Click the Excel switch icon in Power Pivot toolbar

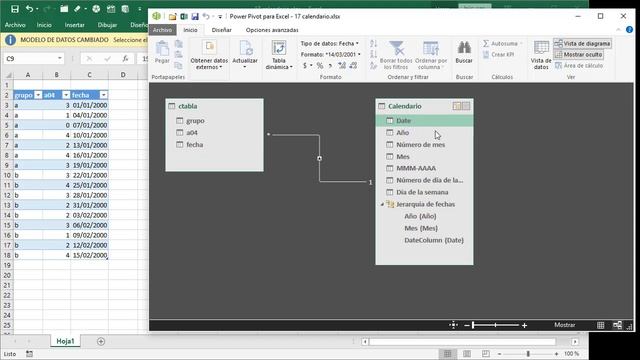pos(184,16)
